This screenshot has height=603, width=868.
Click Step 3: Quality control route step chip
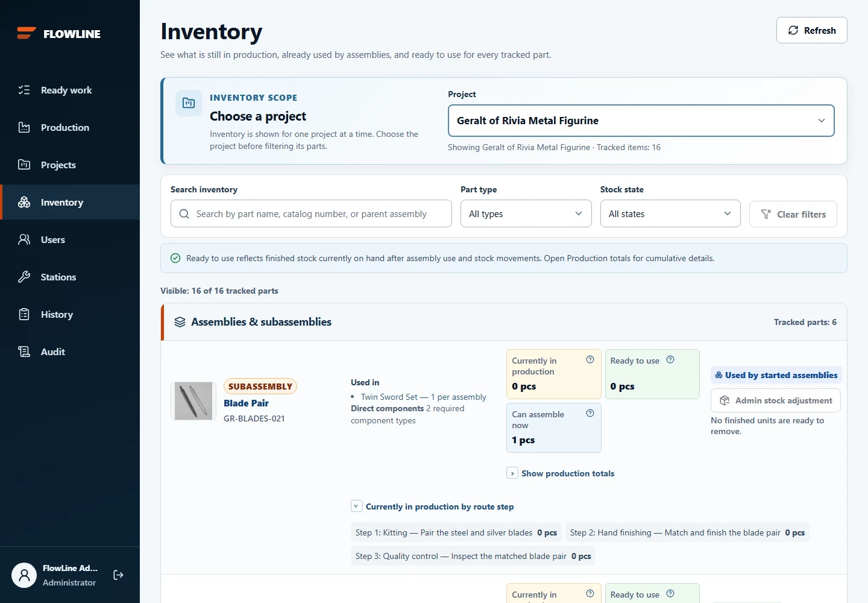pos(473,556)
